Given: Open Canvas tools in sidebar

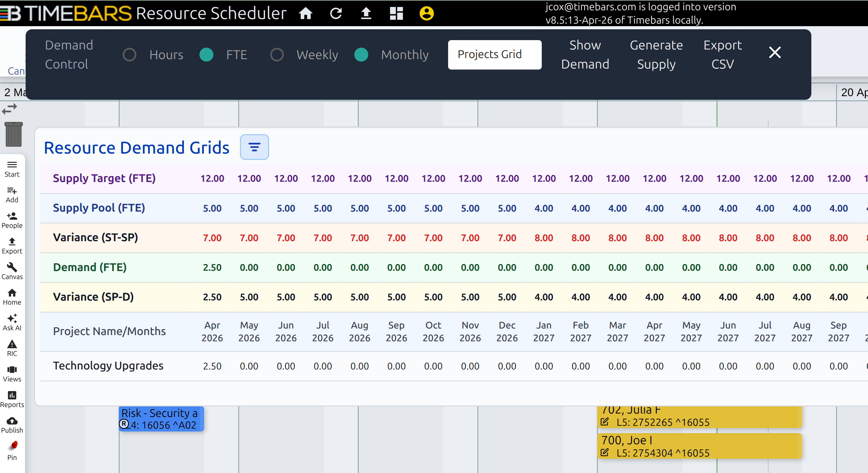Looking at the screenshot, I should coord(12,272).
